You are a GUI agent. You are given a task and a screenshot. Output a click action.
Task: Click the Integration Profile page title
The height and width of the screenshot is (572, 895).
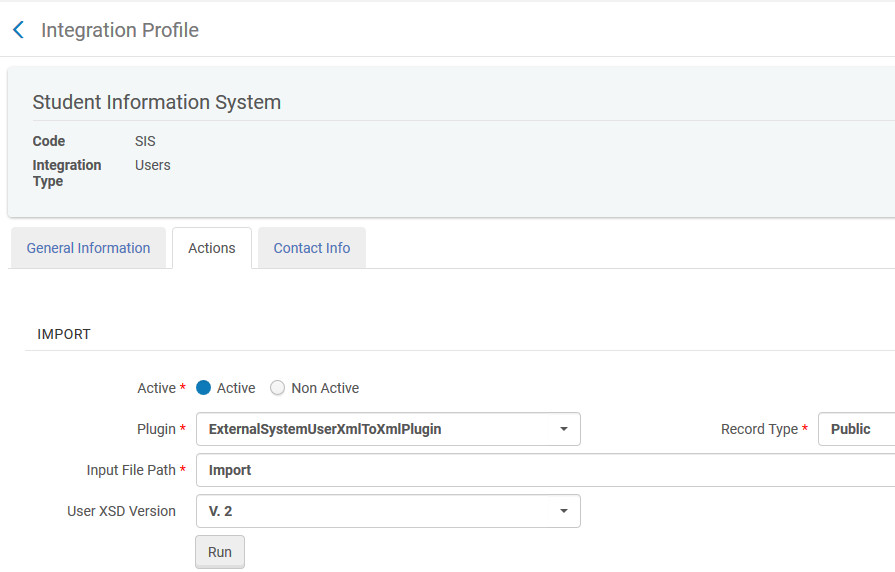[120, 30]
